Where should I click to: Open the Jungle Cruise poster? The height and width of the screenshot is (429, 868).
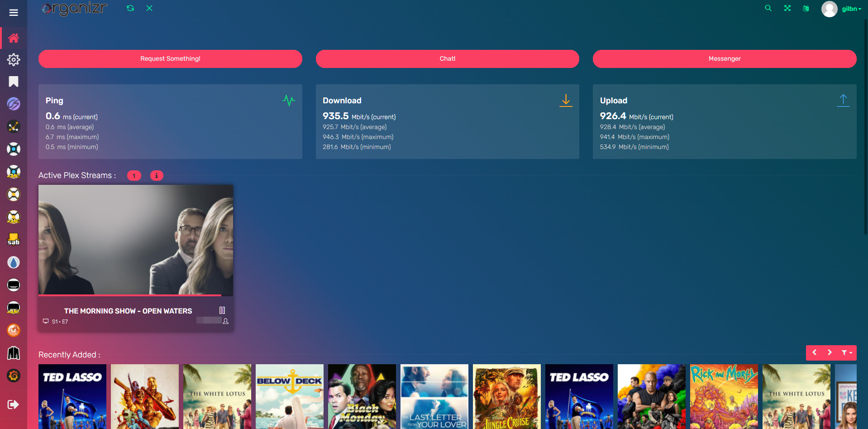tap(507, 396)
